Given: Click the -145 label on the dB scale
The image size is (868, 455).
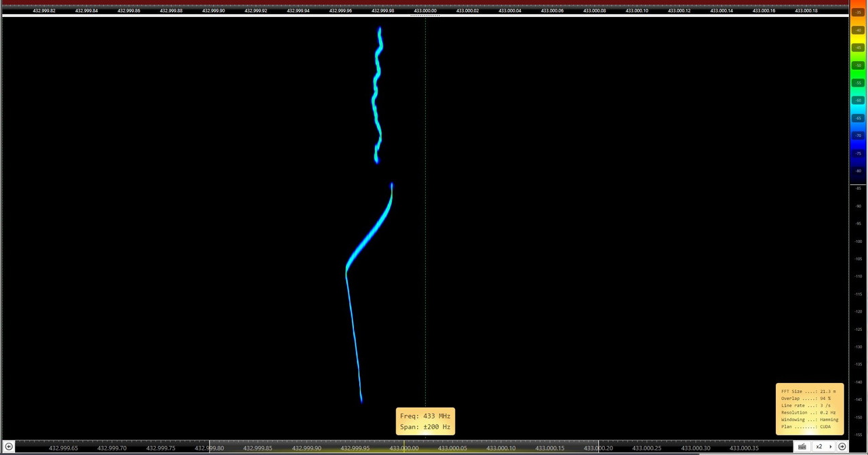Looking at the screenshot, I should pos(858,399).
